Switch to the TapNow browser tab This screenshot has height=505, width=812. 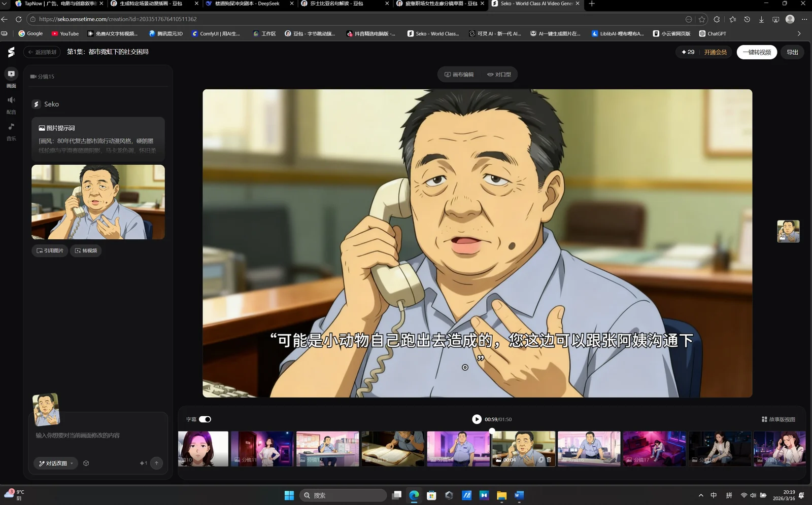coord(60,4)
